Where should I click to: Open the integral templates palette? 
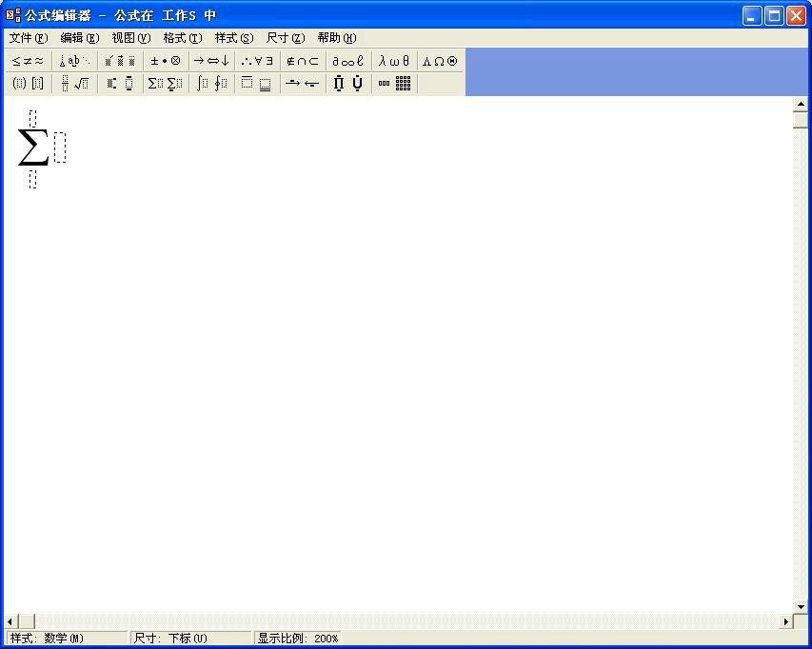211,84
